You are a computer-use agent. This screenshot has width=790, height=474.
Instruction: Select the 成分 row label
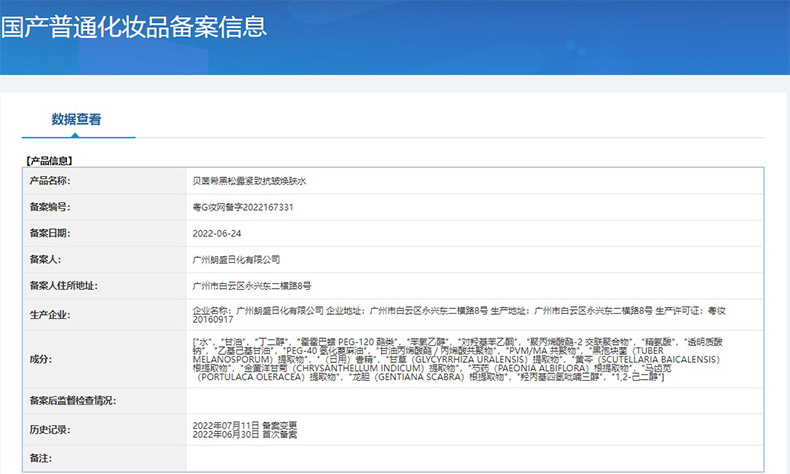[41, 358]
